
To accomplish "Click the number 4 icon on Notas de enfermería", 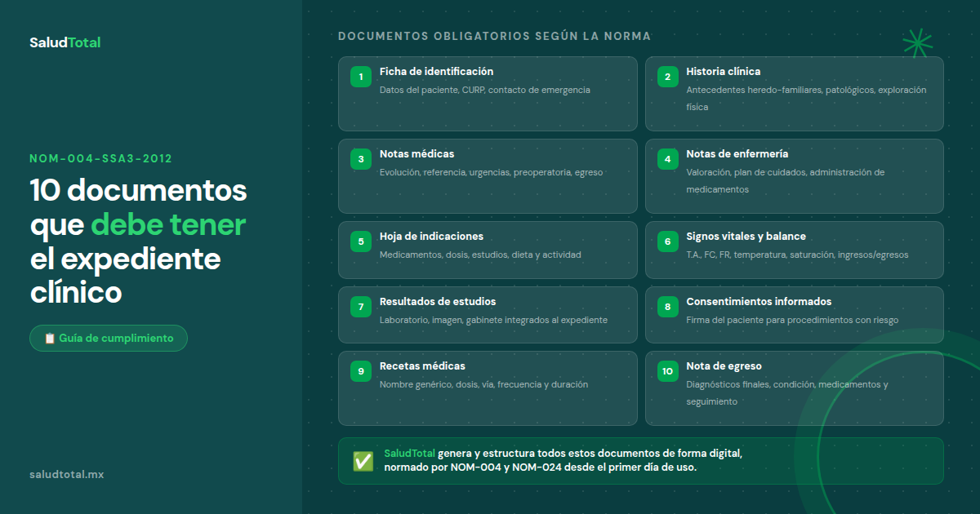I will coord(667,158).
